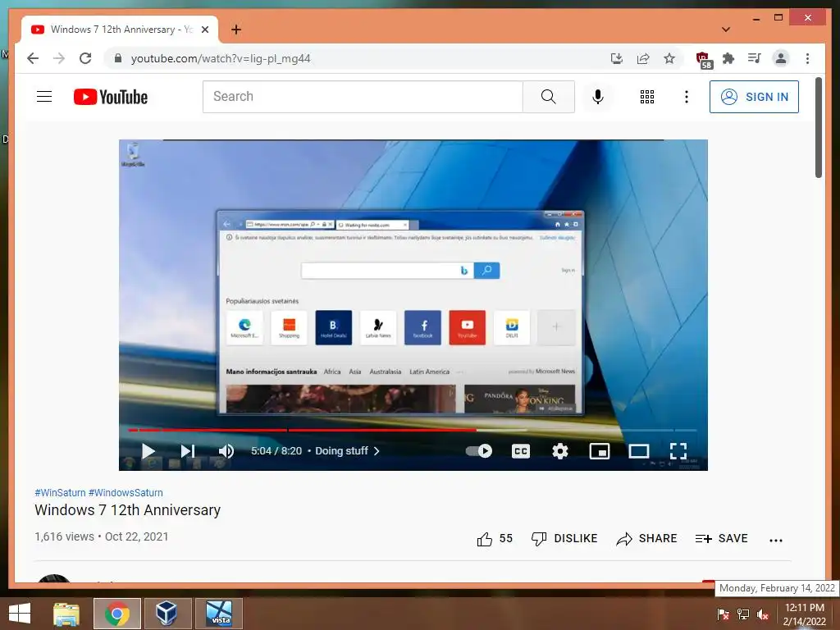Viewport: 840px width, 630px height.
Task: Go back in Chrome
Action: coord(33,58)
